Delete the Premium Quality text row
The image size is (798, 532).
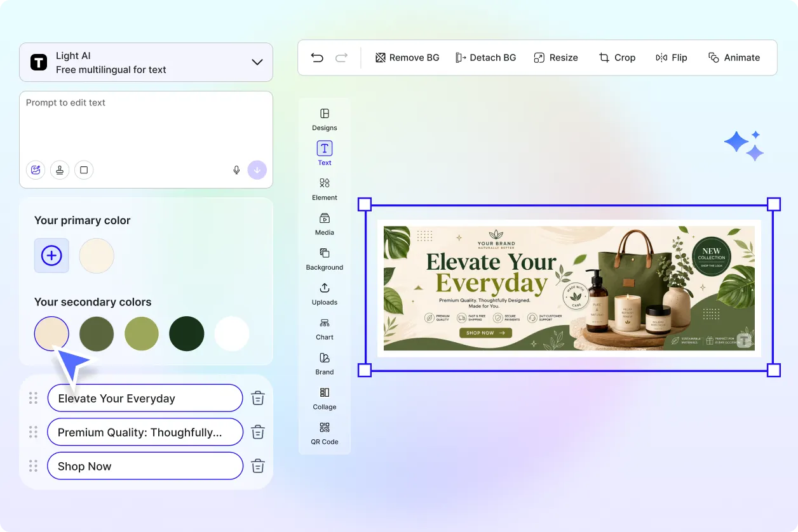[258, 432]
